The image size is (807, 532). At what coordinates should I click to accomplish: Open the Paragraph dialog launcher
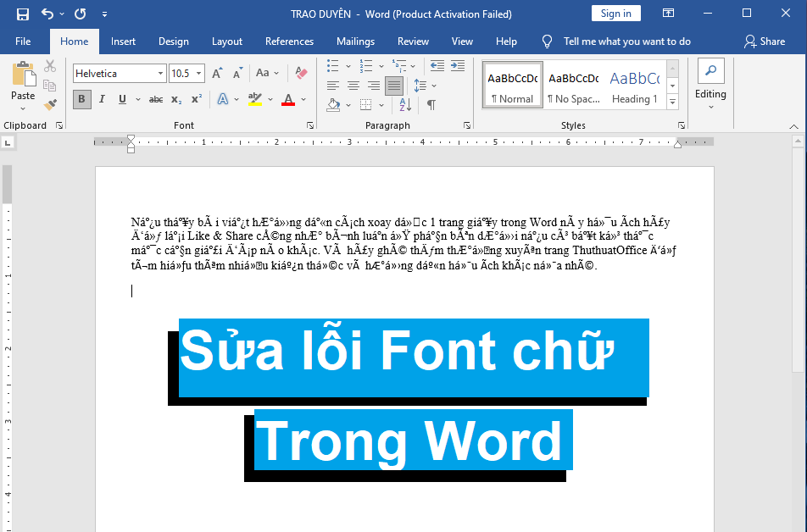coord(467,125)
